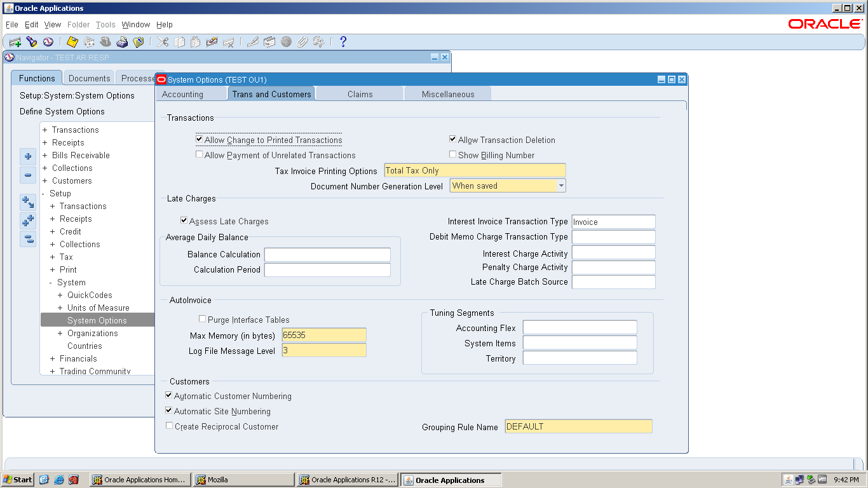Click the Print toolbar icon

tap(122, 42)
